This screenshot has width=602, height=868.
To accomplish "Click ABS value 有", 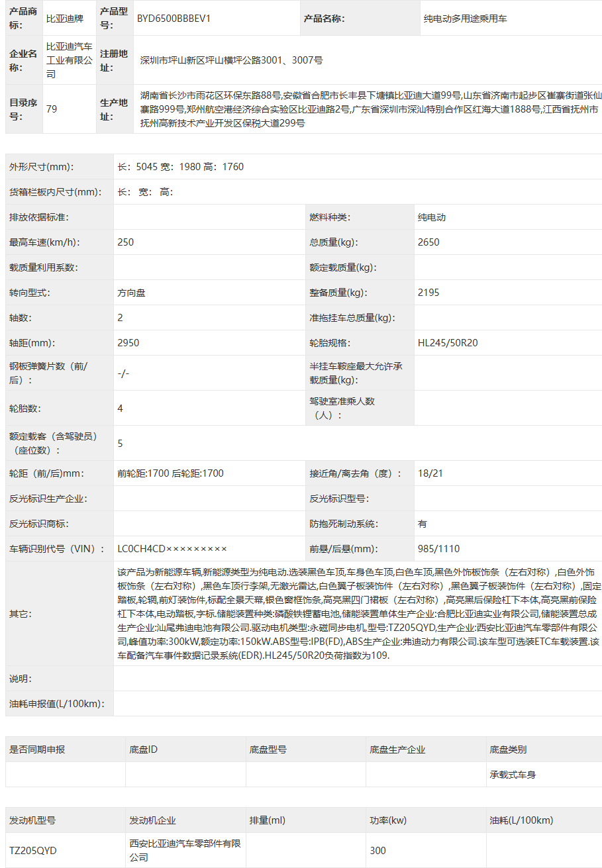I will 423,524.
